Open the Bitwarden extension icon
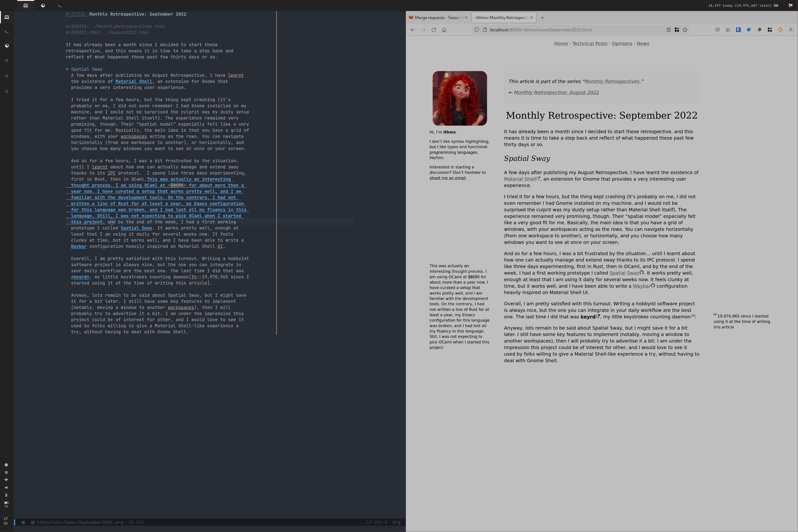This screenshot has height=532, width=798. (x=738, y=30)
